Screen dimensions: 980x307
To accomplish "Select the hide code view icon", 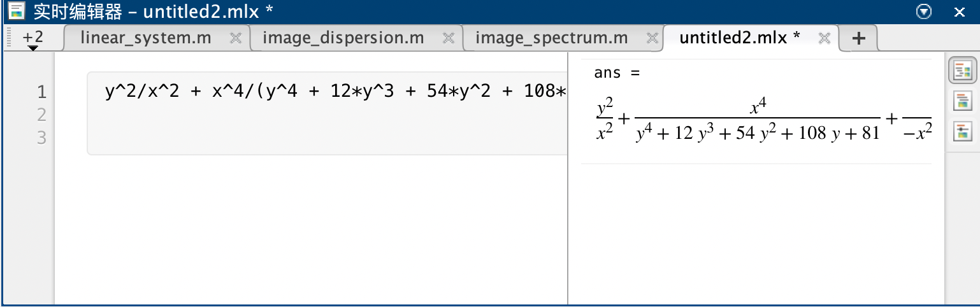I will [963, 131].
